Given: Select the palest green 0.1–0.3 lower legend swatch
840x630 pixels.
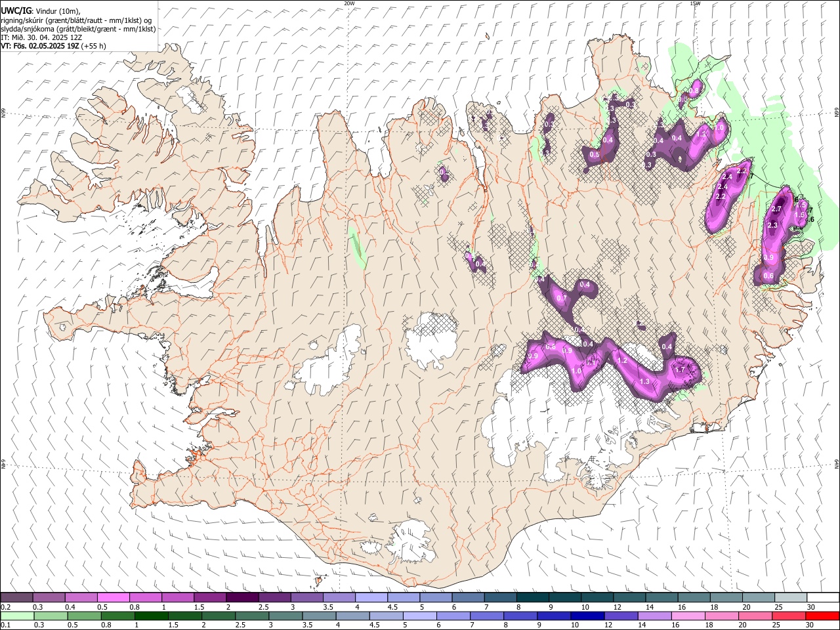Looking at the screenshot, I should click(18, 616).
